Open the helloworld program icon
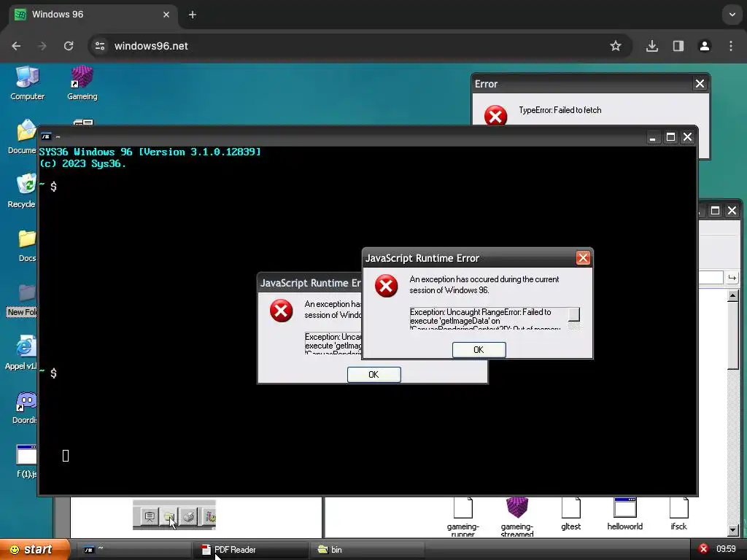747x560 pixels. pyautogui.click(x=624, y=514)
